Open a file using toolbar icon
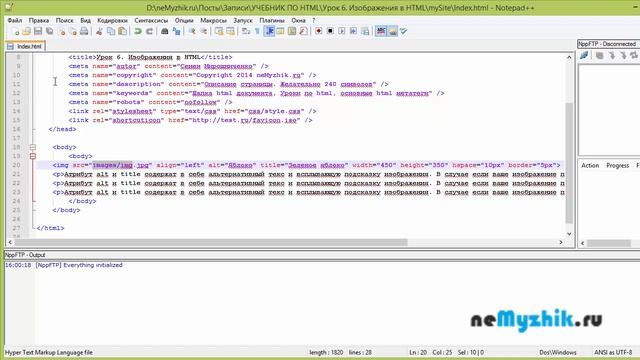Image resolution: width=640 pixels, height=360 pixels. click(27, 31)
